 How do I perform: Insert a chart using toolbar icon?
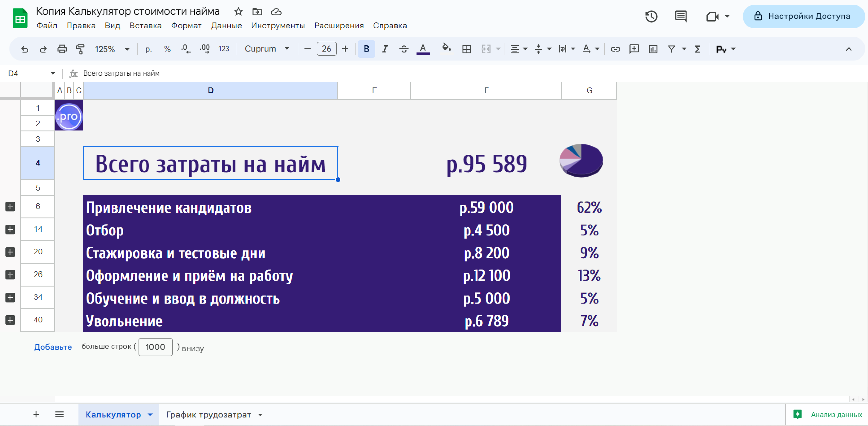(x=653, y=49)
